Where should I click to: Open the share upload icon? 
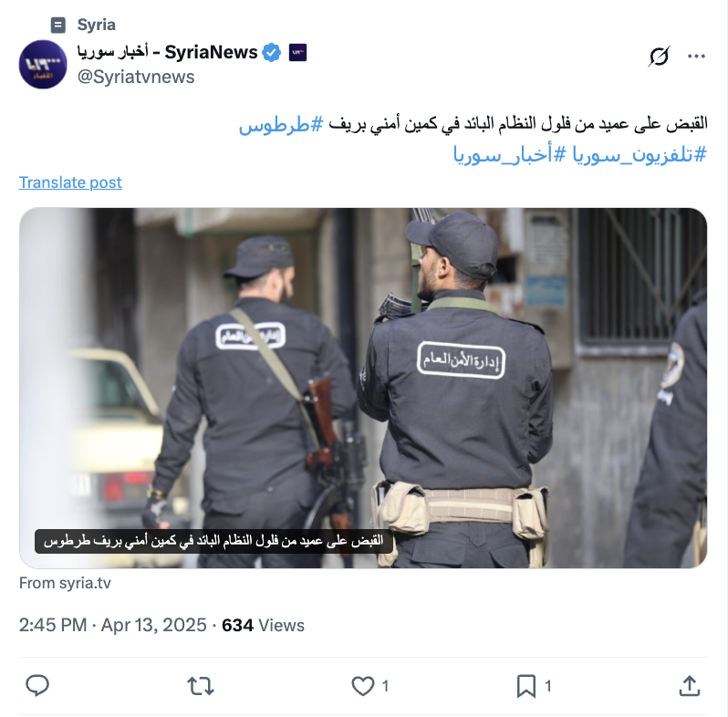click(690, 686)
